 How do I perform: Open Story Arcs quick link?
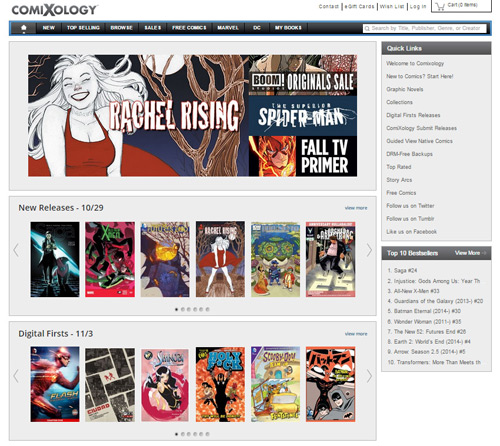tap(399, 180)
